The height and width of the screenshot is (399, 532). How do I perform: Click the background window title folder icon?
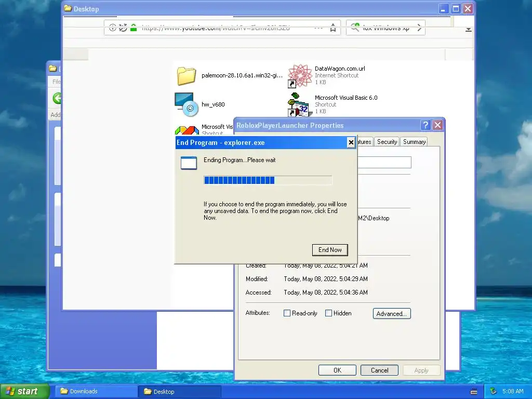point(52,69)
